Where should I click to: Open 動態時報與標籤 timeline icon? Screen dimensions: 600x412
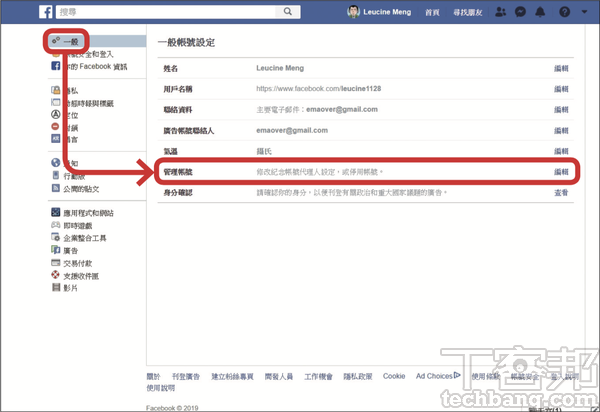click(56, 102)
